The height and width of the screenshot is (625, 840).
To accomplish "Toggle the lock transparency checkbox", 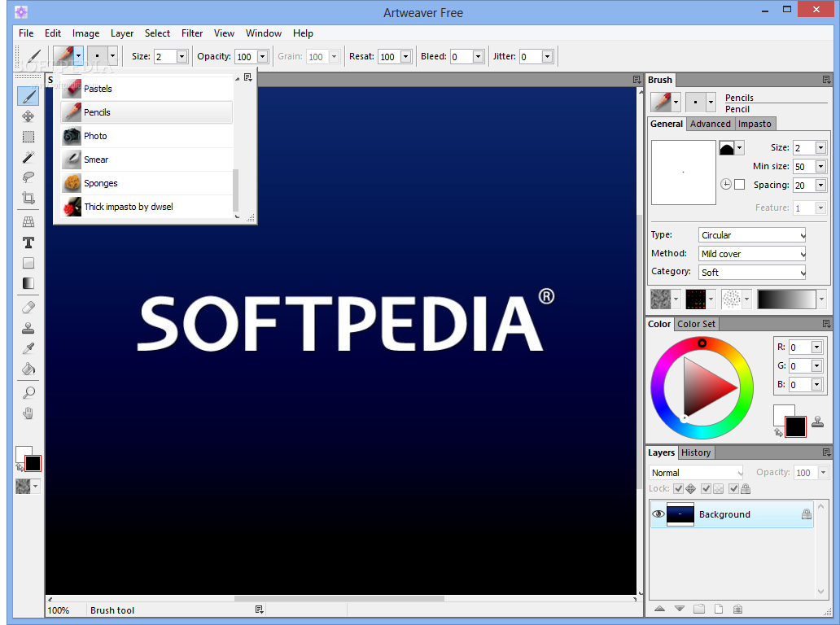I will 706,488.
